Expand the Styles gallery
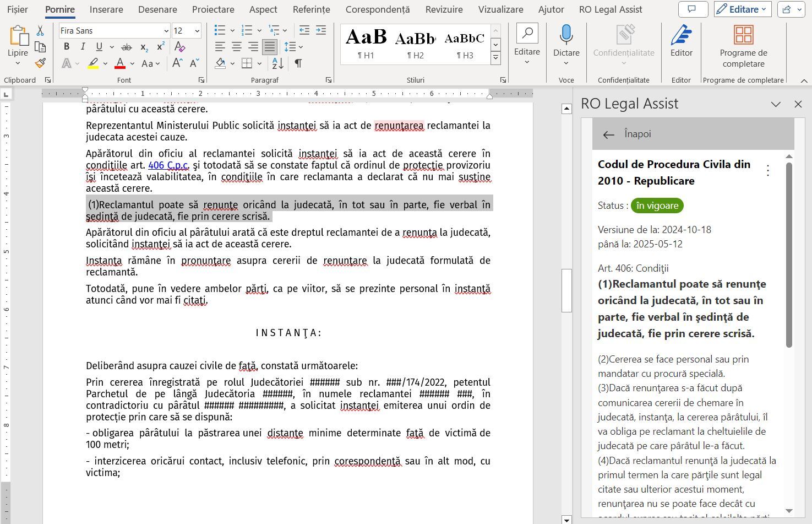The width and height of the screenshot is (812, 524). click(495, 57)
